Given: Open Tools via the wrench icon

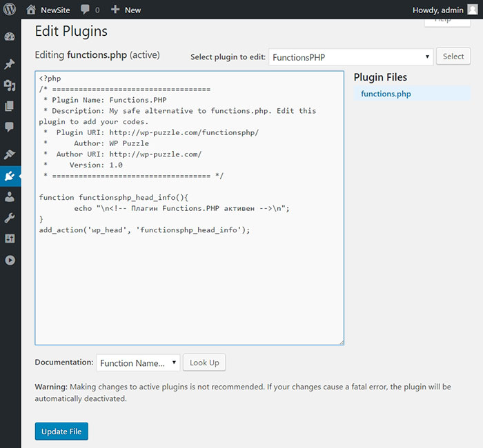Looking at the screenshot, I should coord(10,218).
